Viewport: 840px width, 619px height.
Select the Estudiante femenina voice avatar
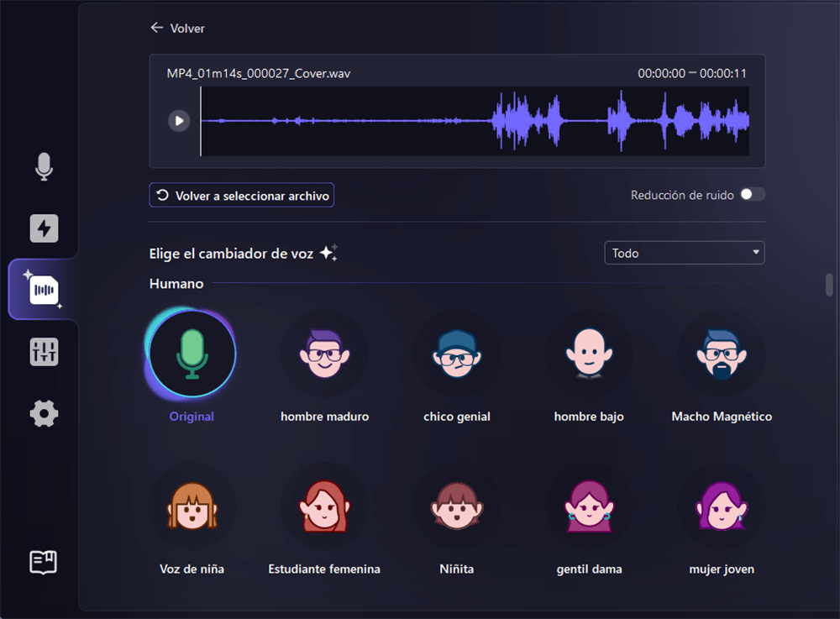(x=324, y=506)
